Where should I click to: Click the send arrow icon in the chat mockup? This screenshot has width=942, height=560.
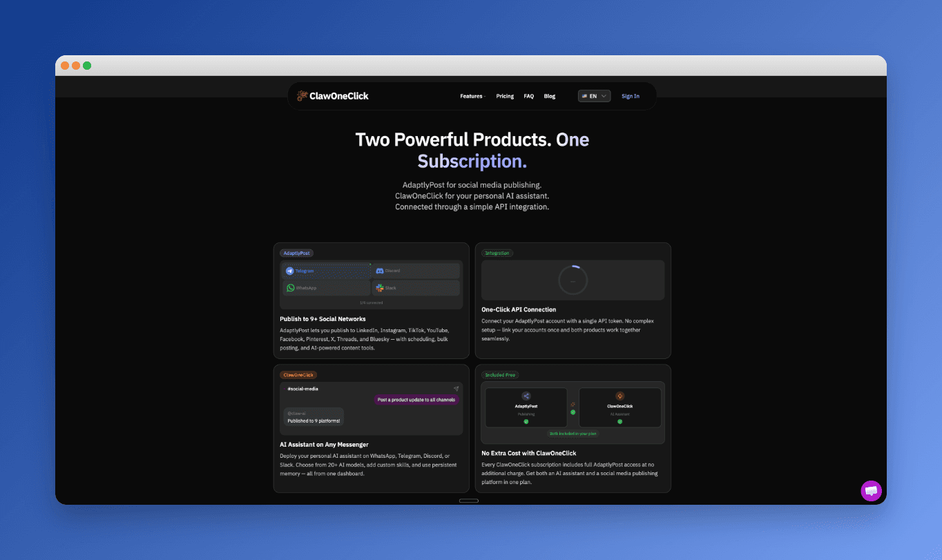click(456, 388)
